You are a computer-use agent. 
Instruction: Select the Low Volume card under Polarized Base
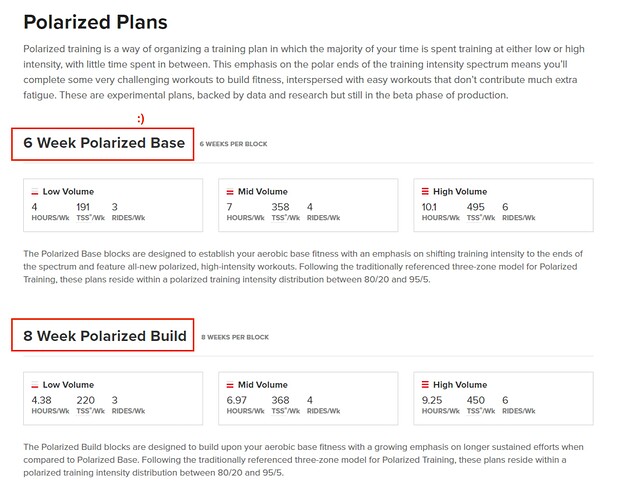(x=113, y=205)
